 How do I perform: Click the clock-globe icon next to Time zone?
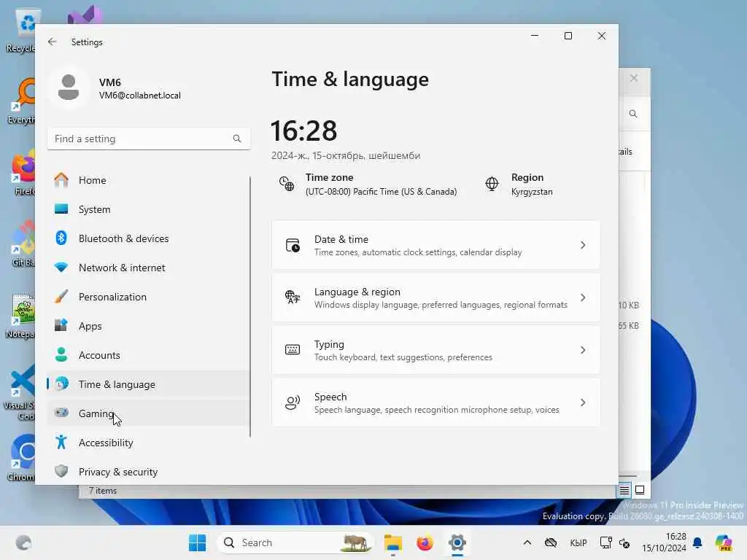coord(286,184)
